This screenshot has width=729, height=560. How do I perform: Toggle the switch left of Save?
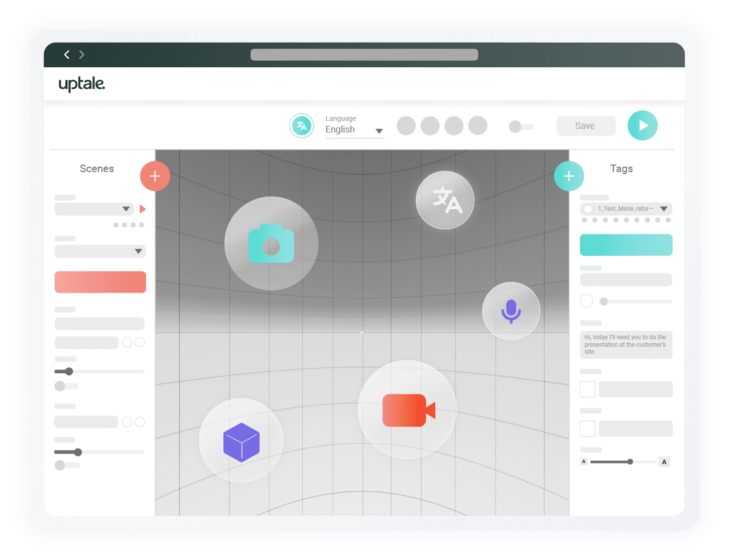521,126
